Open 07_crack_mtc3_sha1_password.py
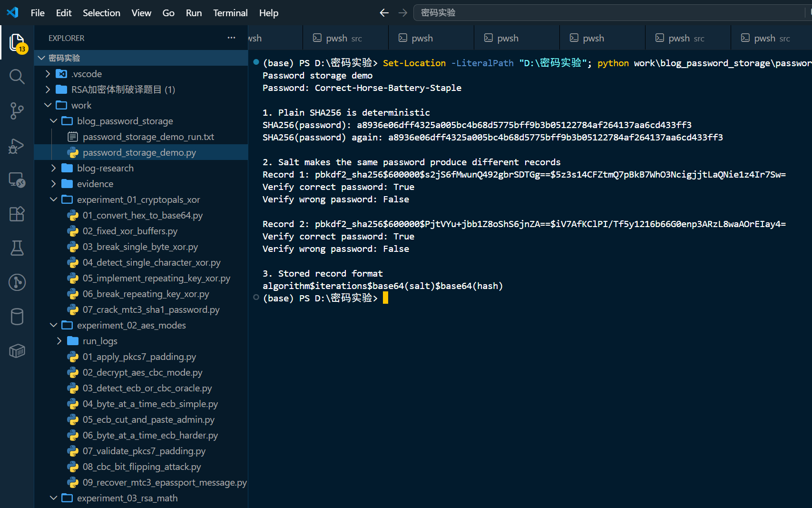 (x=141, y=309)
